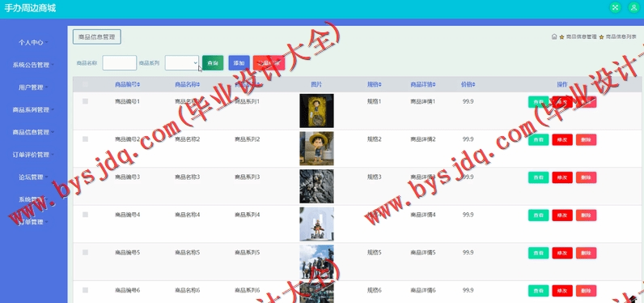Screen dimensions: 644x303
Task: Sort by 商品名称 column arrow icon
Action: 198,85
